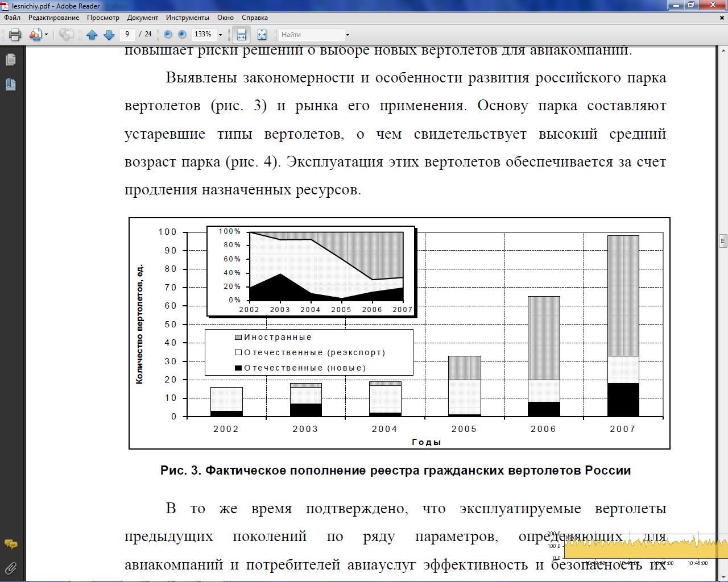Open the Bookmarks panel icon
The width and height of the screenshot is (728, 582).
point(11,84)
